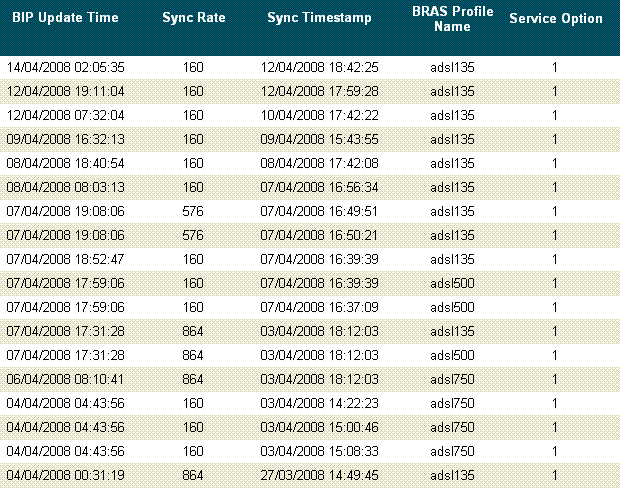625x488 pixels.
Task: Click adsl750 in the 03/04/2008 15:08:33 row
Action: (x=452, y=451)
